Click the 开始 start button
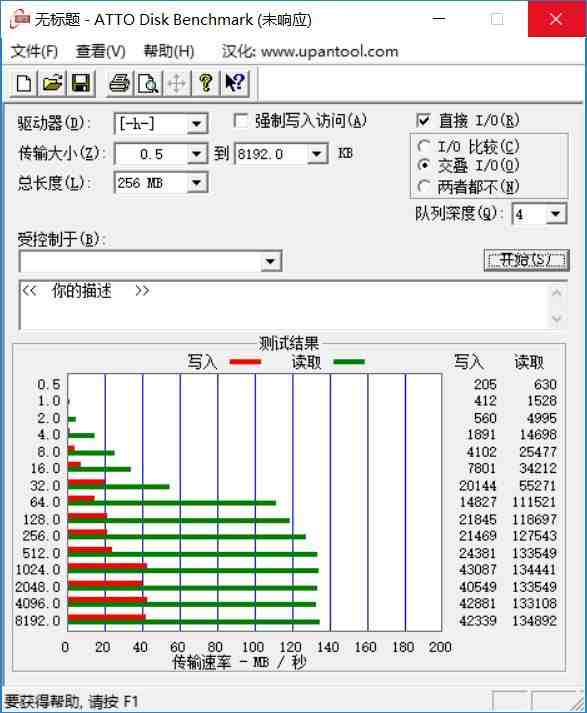587x713 pixels. tap(527, 260)
